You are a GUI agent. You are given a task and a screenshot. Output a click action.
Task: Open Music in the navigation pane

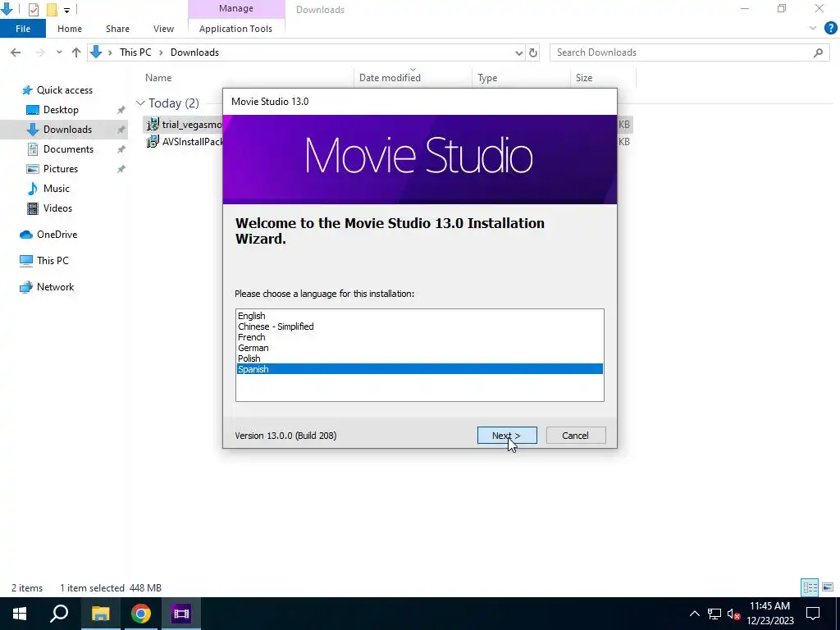pyautogui.click(x=57, y=189)
